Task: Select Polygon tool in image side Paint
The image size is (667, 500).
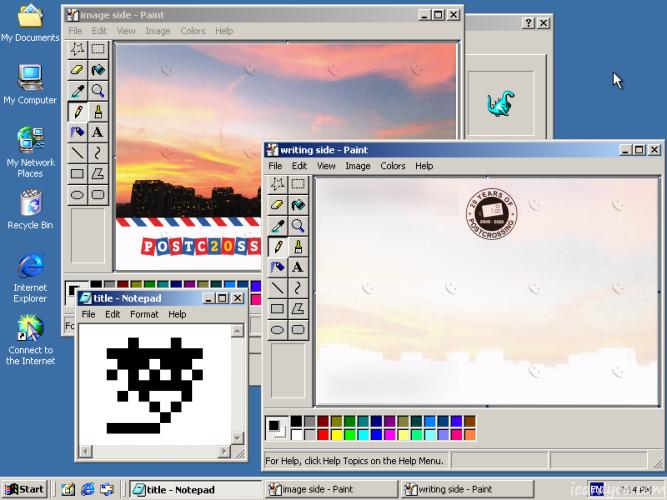Action: 98,174
